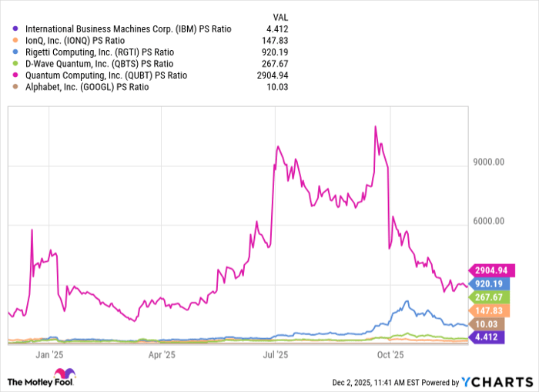Click the Apr '25 x-axis label
Viewport: 539px width, 392px height.
pos(162,355)
